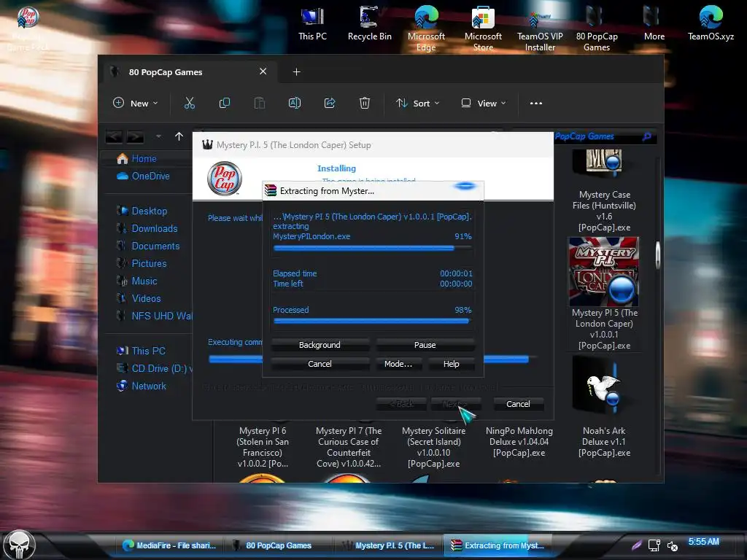Click the feather pen tray icon
747x560 pixels.
[636, 545]
